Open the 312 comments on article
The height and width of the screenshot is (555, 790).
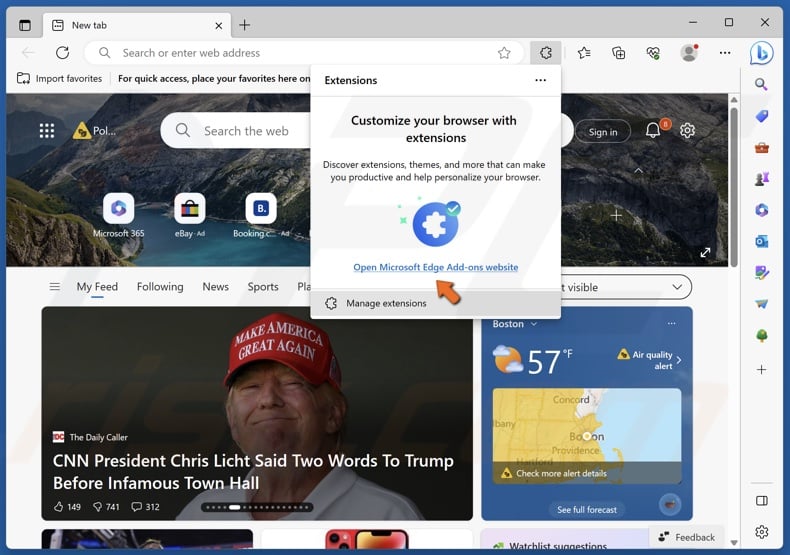point(145,507)
